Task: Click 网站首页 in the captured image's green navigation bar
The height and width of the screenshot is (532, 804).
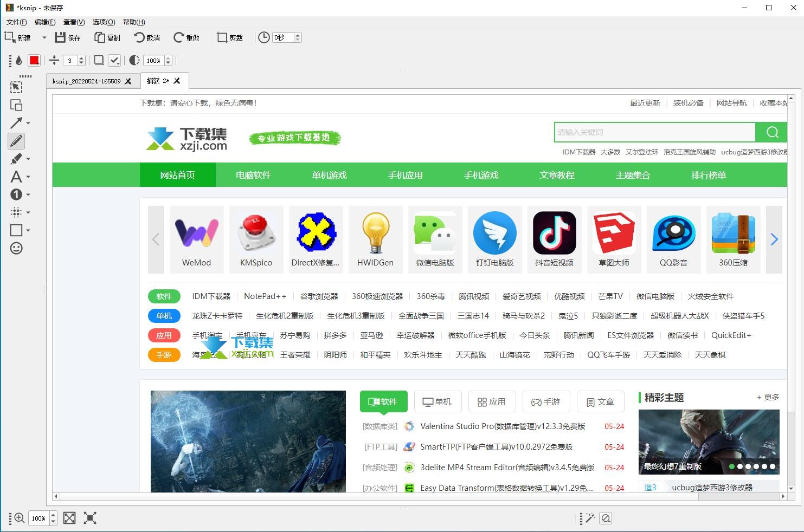Action: 177,175
